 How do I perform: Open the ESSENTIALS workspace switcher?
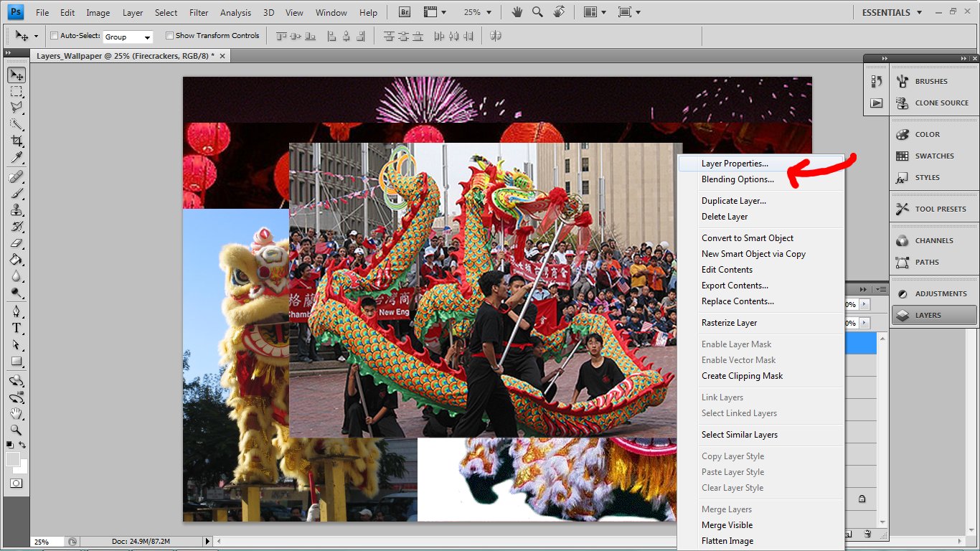[892, 12]
